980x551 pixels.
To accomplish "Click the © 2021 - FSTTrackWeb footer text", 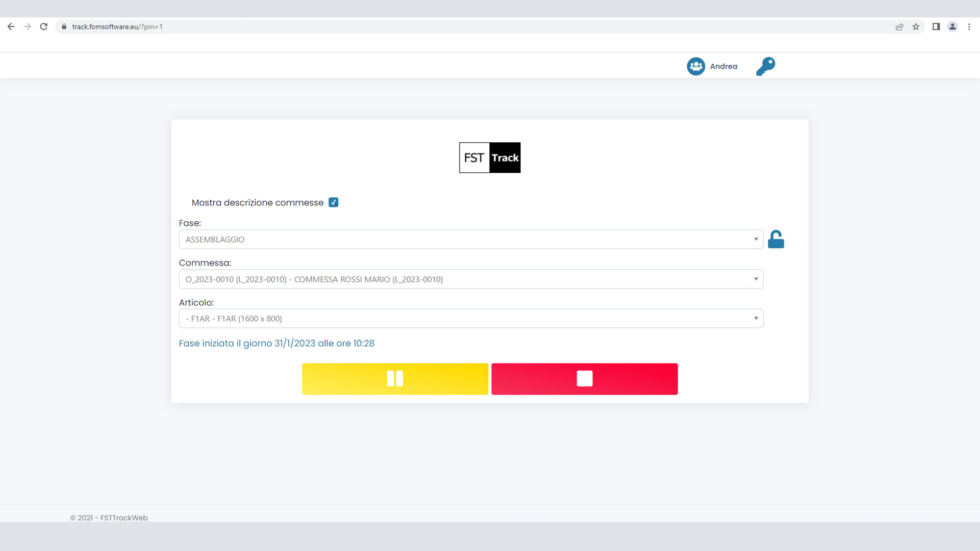I will click(x=109, y=517).
